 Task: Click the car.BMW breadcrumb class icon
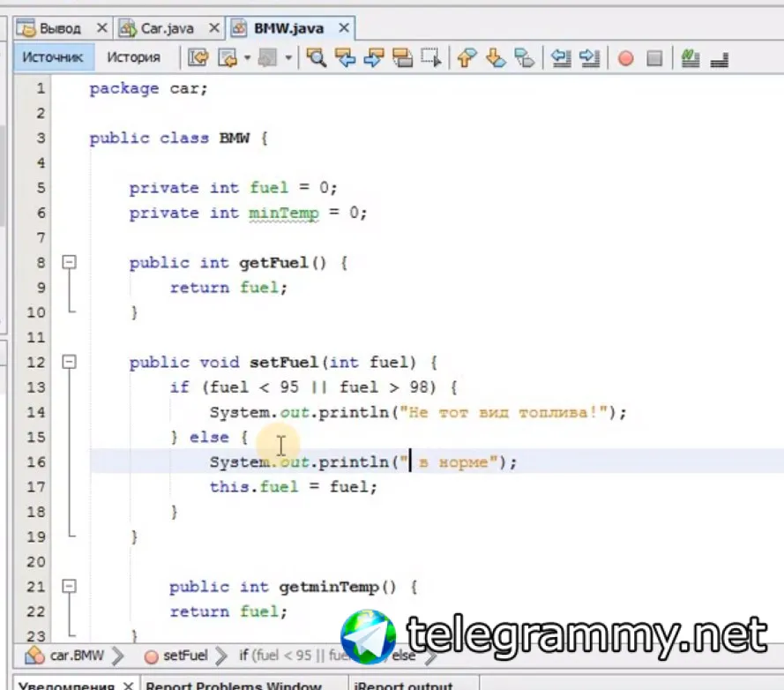[34, 655]
